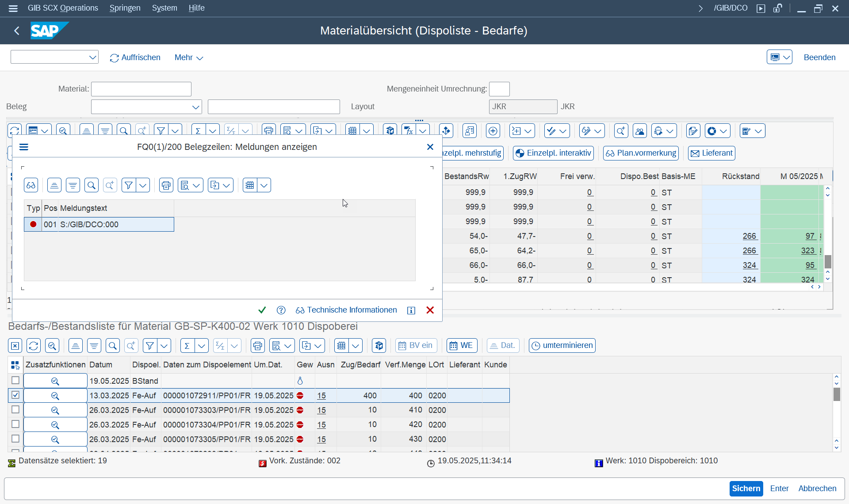The height and width of the screenshot is (504, 849).
Task: Click the Sichern button
Action: coord(746,489)
